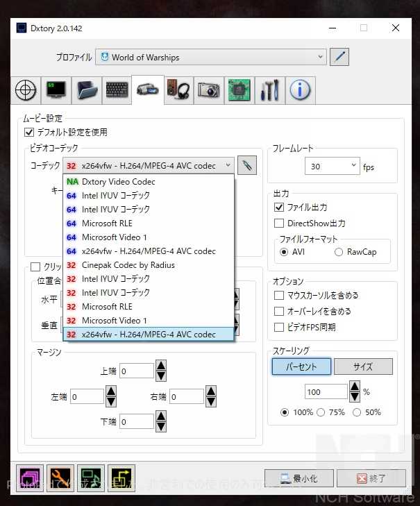
Task: Click the 上端 margin input field
Action: coord(137,371)
